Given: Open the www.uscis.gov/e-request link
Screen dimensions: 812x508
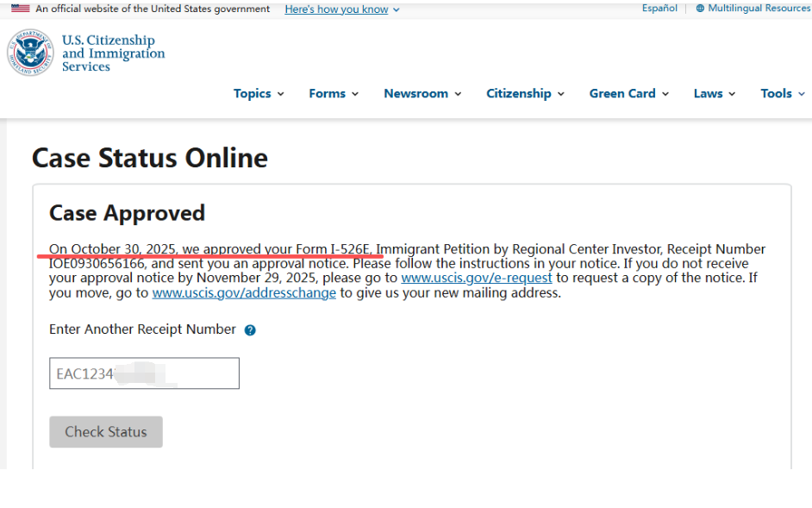Looking at the screenshot, I should pyautogui.click(x=477, y=278).
